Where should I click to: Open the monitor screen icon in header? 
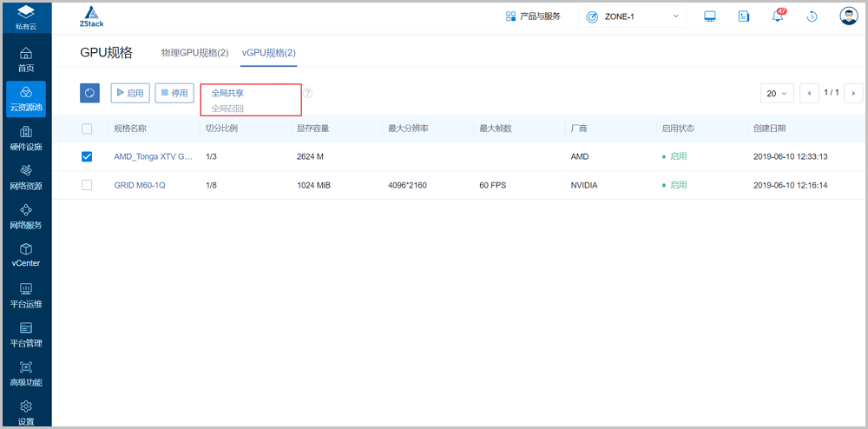[x=710, y=16]
